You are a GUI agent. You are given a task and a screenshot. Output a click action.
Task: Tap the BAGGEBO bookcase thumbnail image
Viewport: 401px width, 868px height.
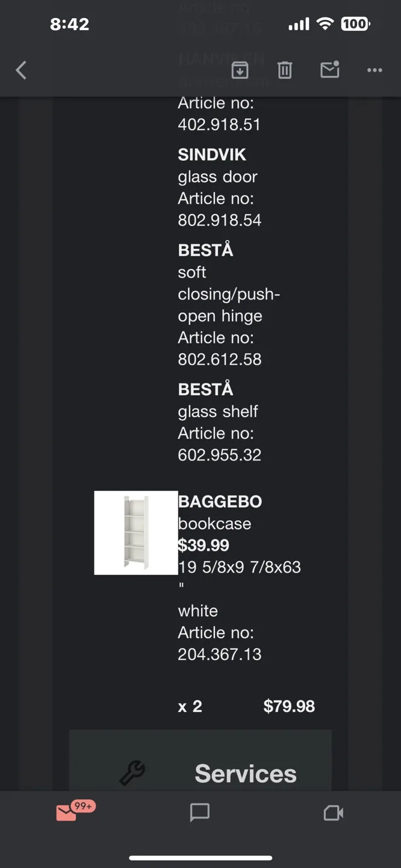click(136, 533)
